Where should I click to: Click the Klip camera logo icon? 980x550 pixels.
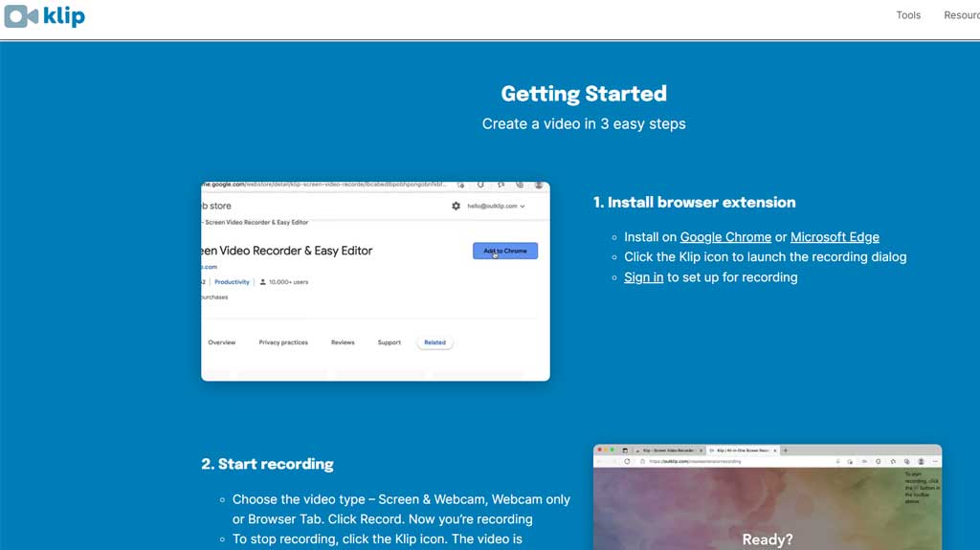point(21,16)
